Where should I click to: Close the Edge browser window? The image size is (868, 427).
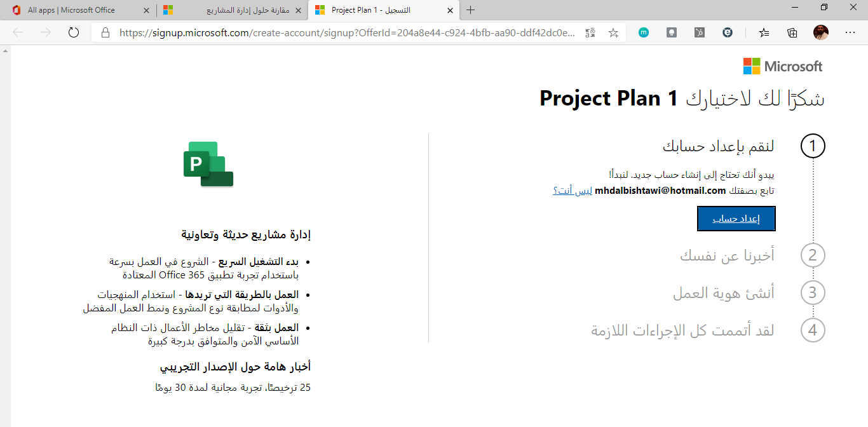coord(853,7)
